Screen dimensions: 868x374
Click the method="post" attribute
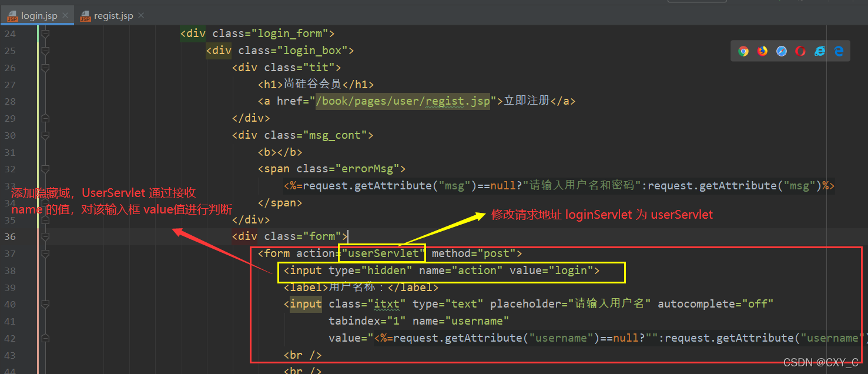tap(474, 253)
